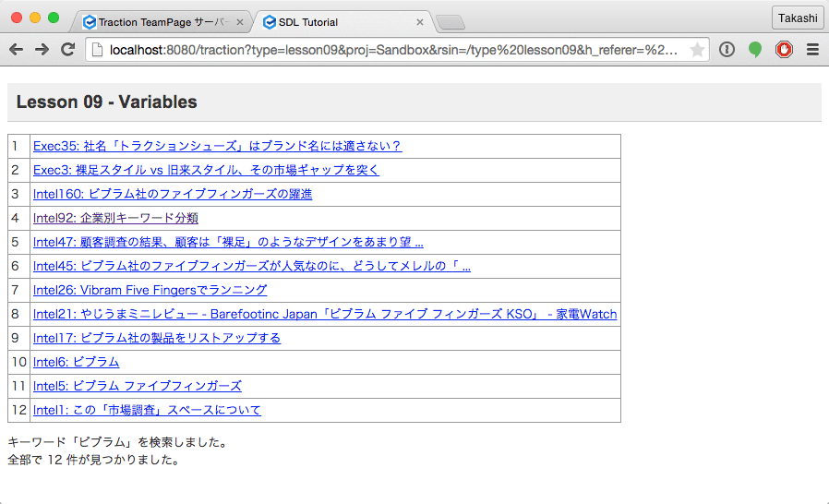This screenshot has width=829, height=504.
Task: Click the green speech bubble extension icon
Action: tap(755, 50)
